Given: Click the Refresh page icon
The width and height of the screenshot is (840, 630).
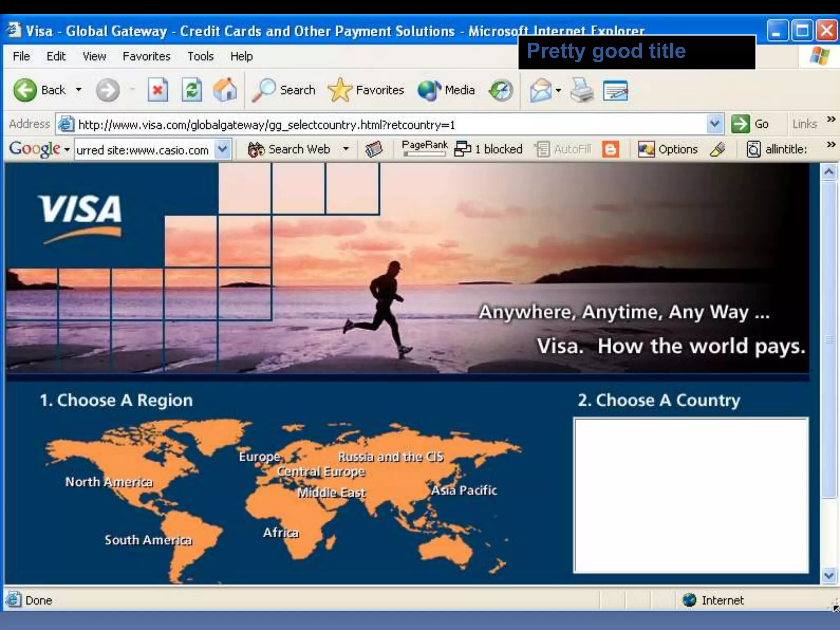Looking at the screenshot, I should 192,90.
